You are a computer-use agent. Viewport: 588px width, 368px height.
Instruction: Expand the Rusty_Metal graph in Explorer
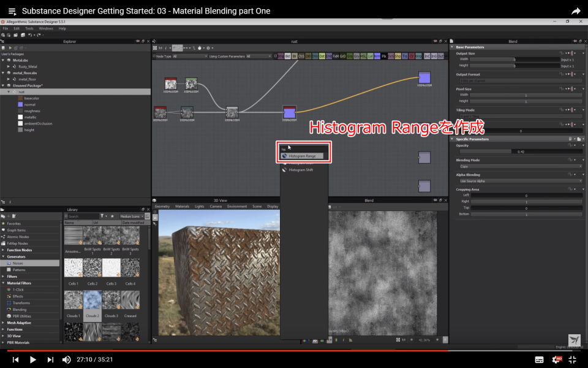coord(9,66)
